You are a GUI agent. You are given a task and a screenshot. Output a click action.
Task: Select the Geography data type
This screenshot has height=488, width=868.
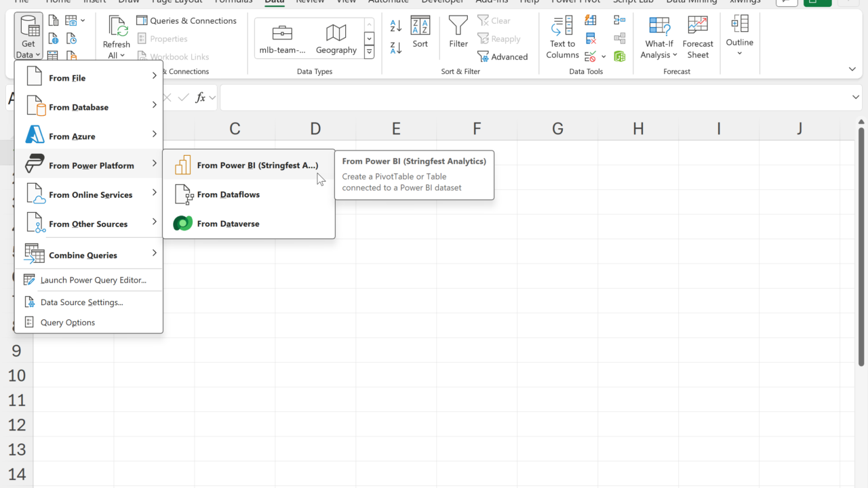point(336,39)
